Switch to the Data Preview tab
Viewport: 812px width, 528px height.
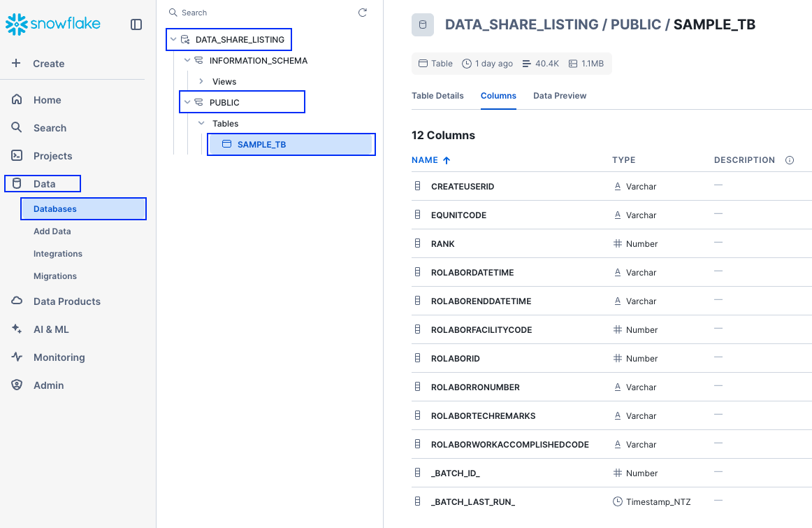point(559,95)
